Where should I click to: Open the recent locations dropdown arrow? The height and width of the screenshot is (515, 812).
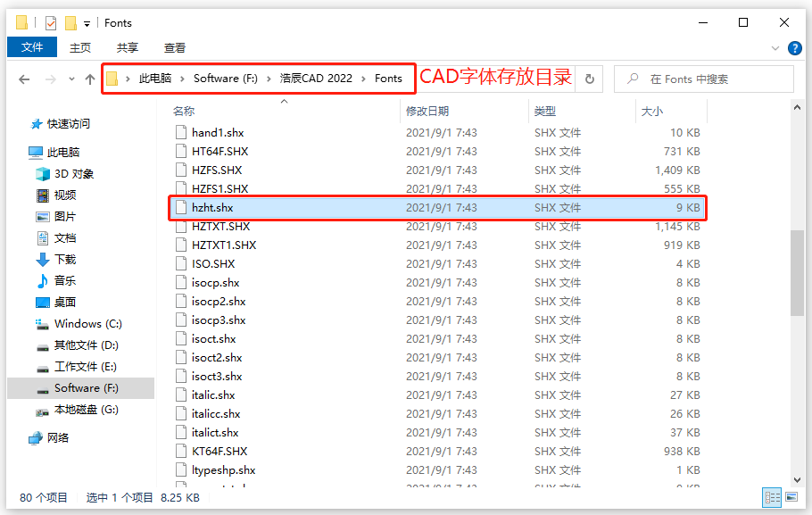[70, 79]
